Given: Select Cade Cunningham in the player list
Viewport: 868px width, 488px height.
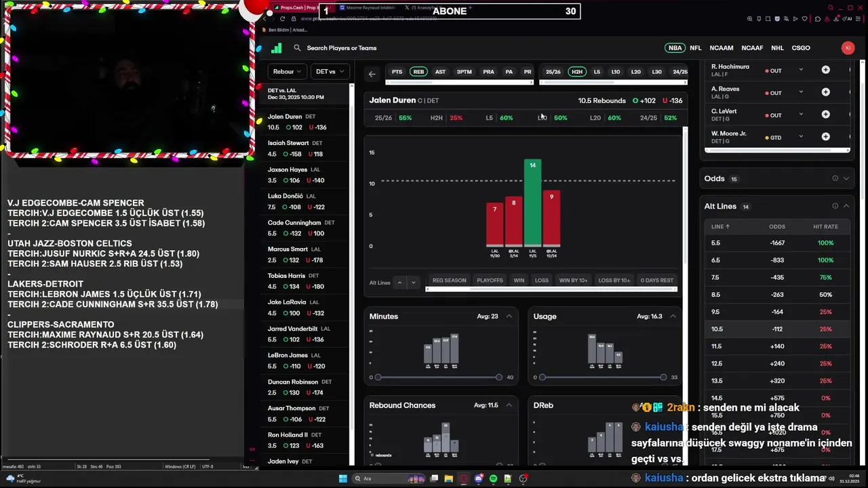Looking at the screenshot, I should pos(304,228).
